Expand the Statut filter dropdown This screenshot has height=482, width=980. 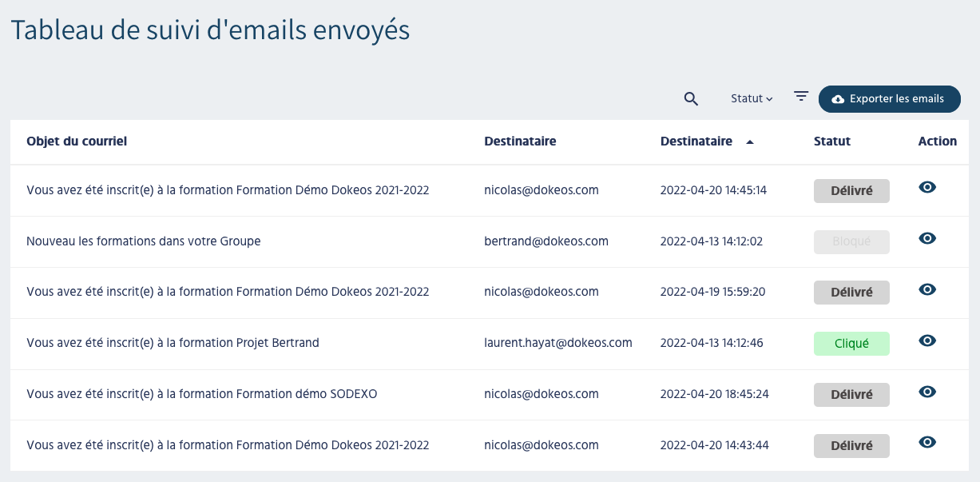(752, 98)
